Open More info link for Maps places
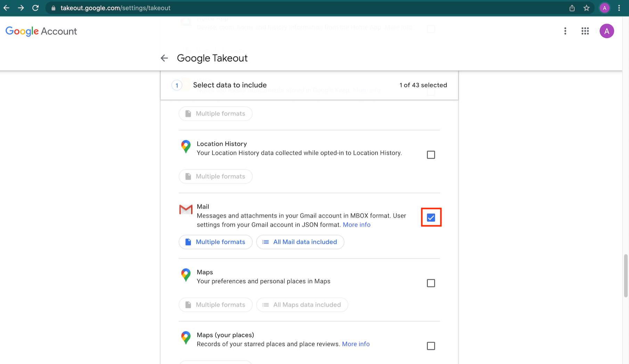The image size is (629, 364). click(356, 344)
